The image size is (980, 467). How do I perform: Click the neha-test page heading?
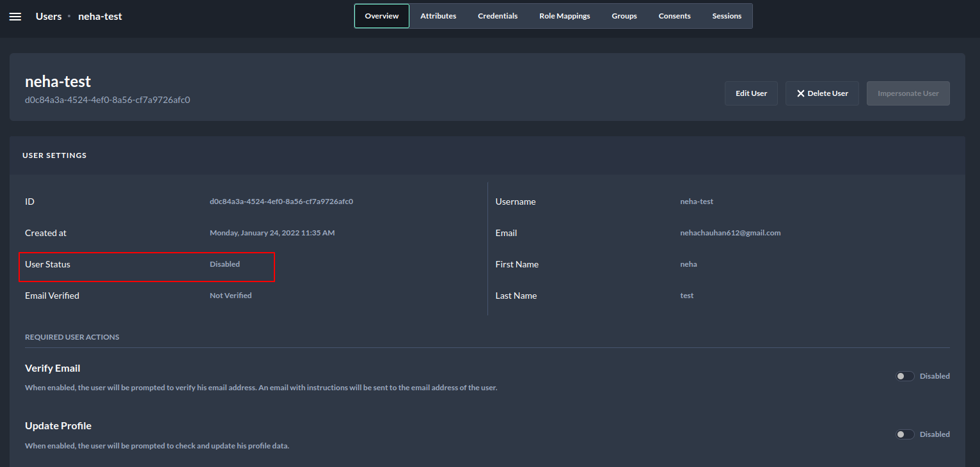(58, 82)
